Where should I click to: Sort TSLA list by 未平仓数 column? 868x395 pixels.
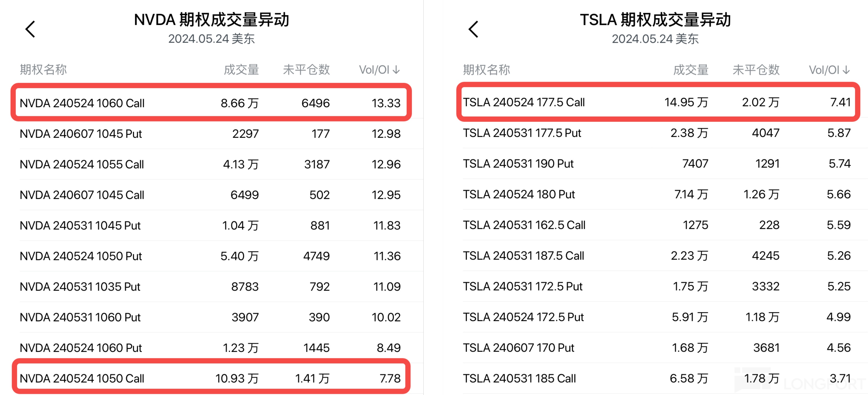pos(756,70)
